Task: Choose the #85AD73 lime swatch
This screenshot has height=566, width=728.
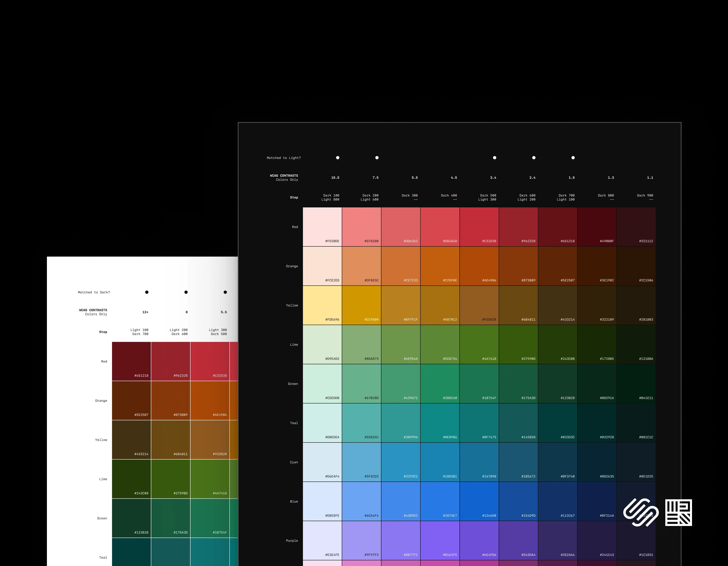Action: point(361,344)
